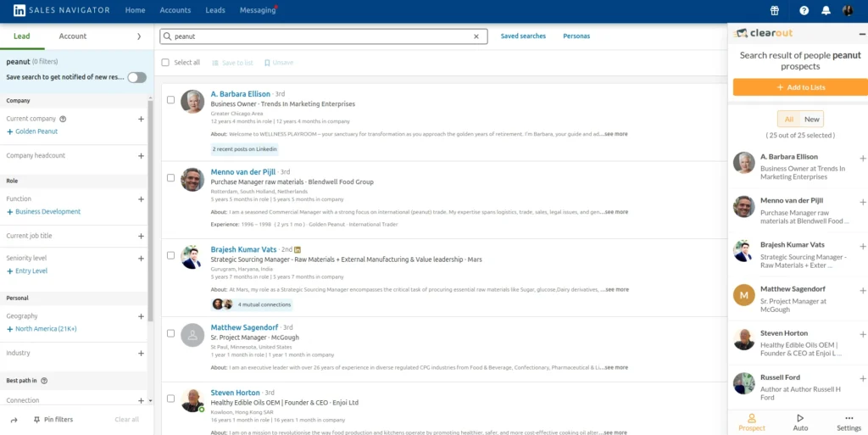Toggle the save search notification switch
The width and height of the screenshot is (868, 435).
(x=136, y=77)
